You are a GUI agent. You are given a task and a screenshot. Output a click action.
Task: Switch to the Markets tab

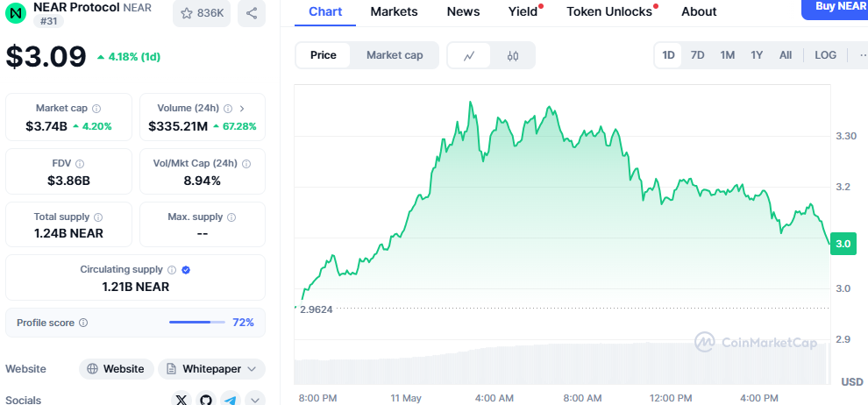[x=394, y=11]
